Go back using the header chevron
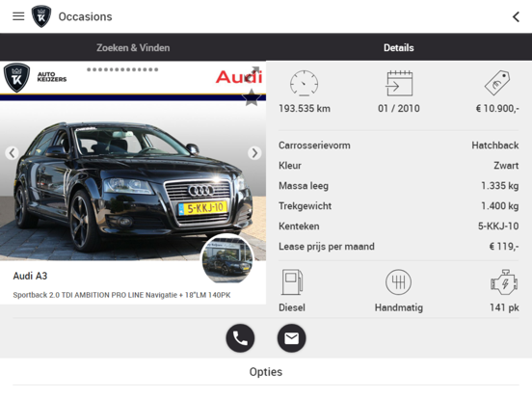The image size is (532, 399). (516, 16)
